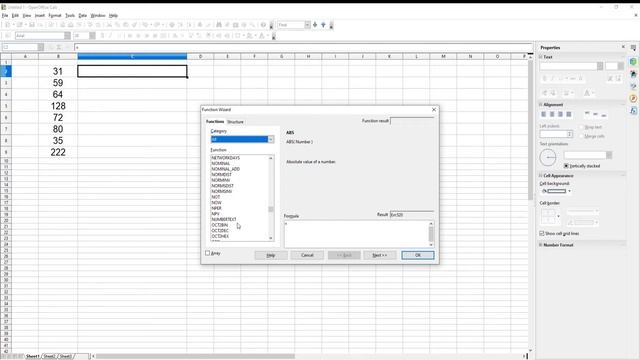Align left in sidebar Alignment section

click(544, 114)
